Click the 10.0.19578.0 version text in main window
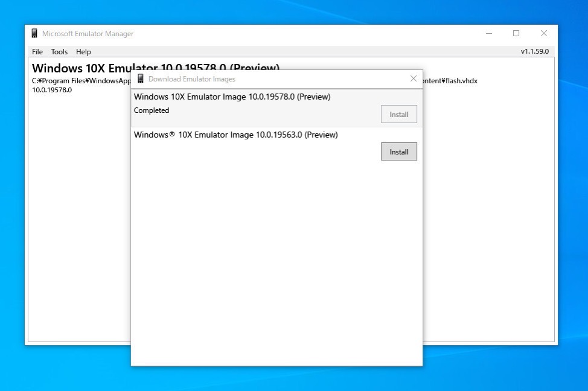The width and height of the screenshot is (588, 391). (x=52, y=90)
